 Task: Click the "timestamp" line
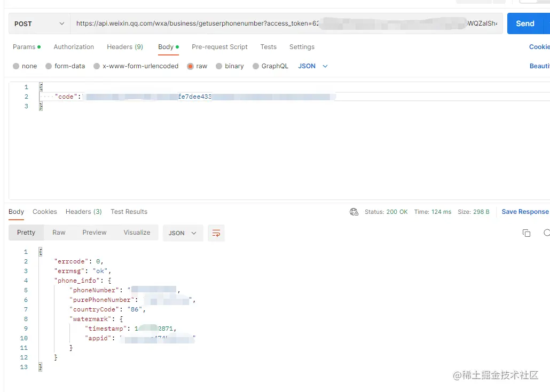tap(130, 329)
